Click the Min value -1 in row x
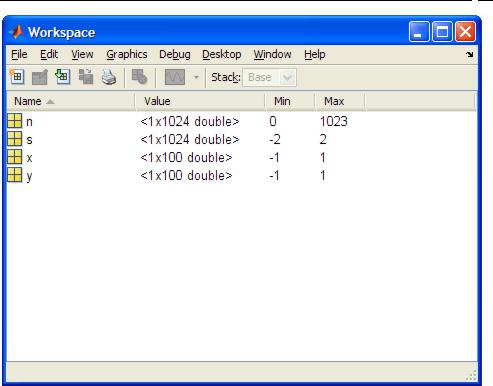Viewport: 493px width, 386px height. tap(274, 158)
